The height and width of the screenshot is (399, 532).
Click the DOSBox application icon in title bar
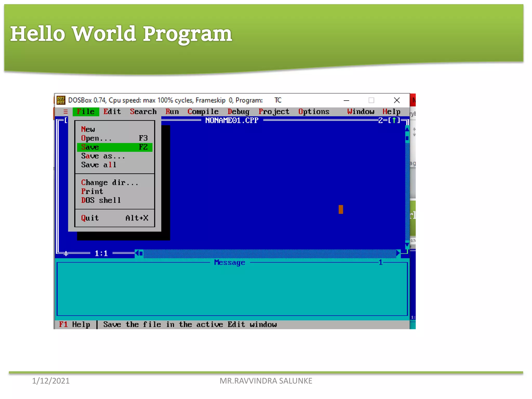pyautogui.click(x=61, y=100)
